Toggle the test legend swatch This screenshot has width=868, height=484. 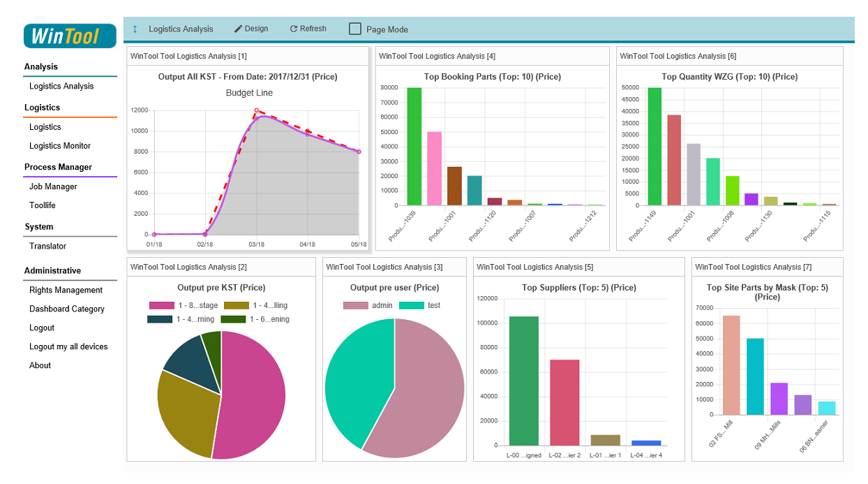(x=411, y=305)
